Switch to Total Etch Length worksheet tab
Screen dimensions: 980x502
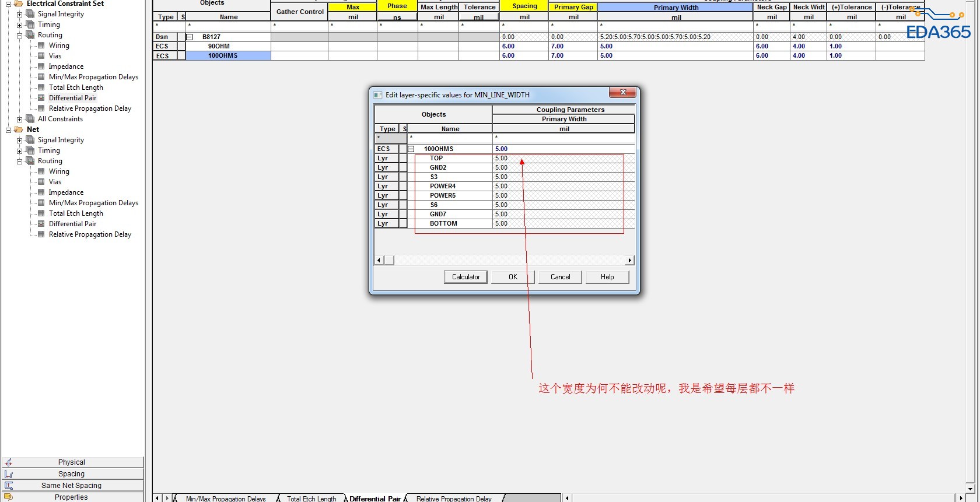pos(311,499)
